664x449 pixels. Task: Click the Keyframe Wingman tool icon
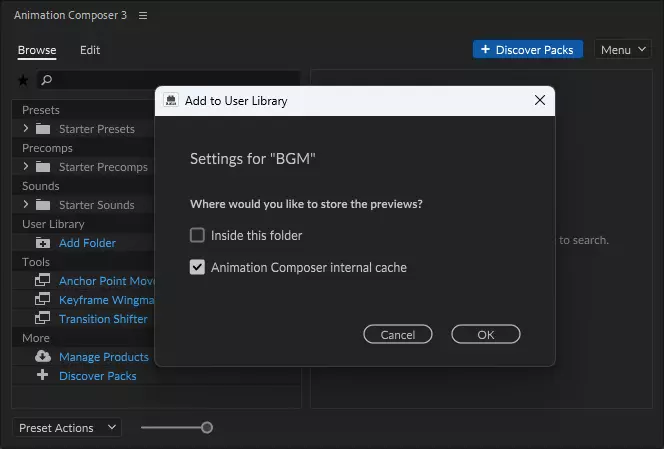(x=42, y=299)
